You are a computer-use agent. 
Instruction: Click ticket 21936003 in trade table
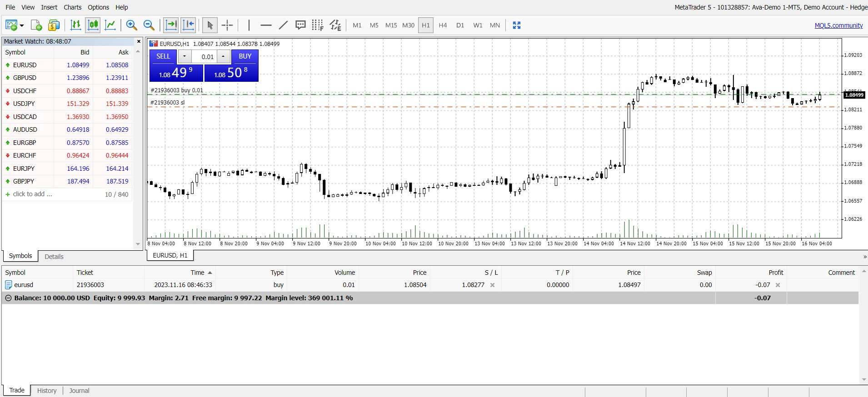pyautogui.click(x=90, y=285)
